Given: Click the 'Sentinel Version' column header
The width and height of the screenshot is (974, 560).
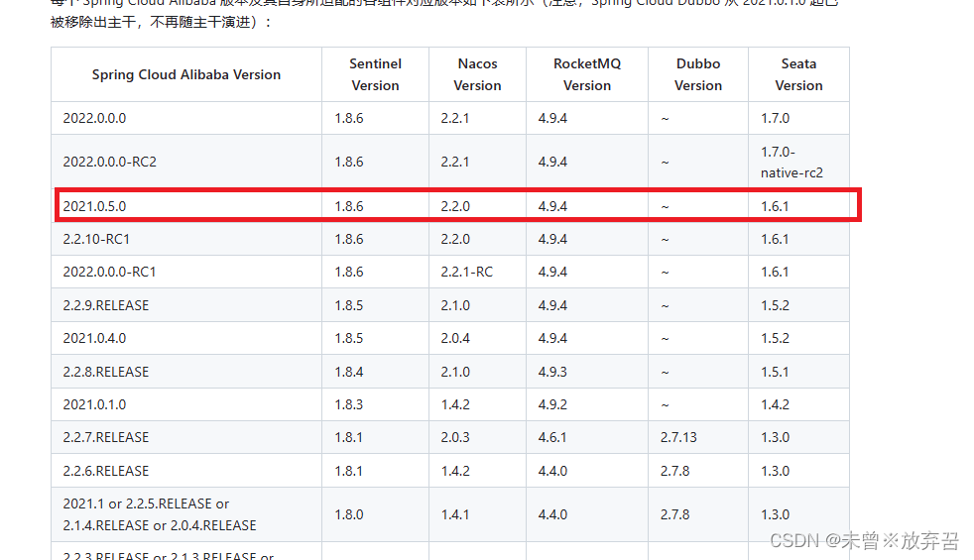Looking at the screenshot, I should [x=375, y=74].
